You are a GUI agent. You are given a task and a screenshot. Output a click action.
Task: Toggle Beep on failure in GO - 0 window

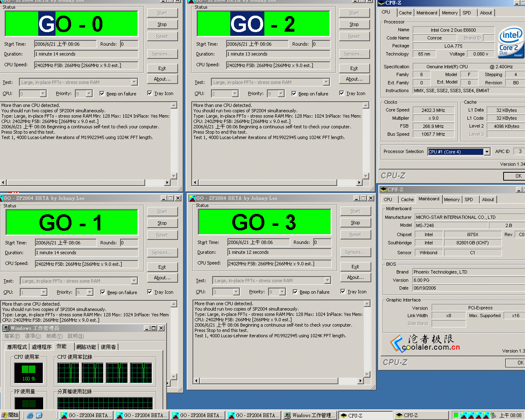coord(102,94)
